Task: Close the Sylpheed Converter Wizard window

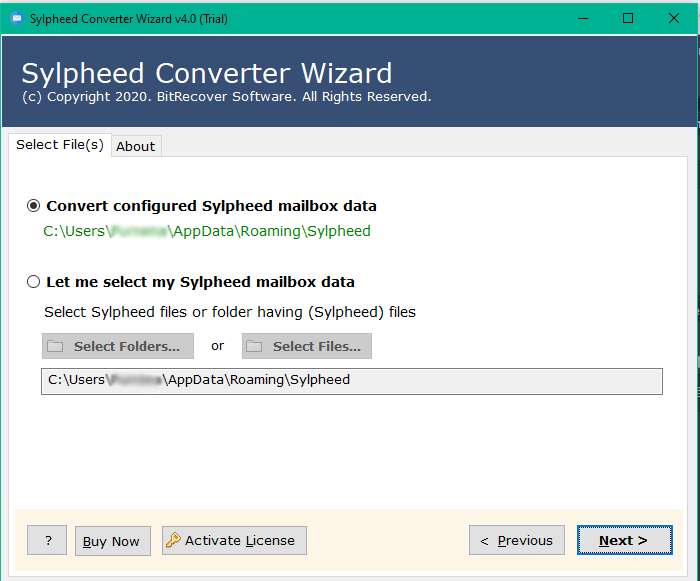Action: pos(674,18)
